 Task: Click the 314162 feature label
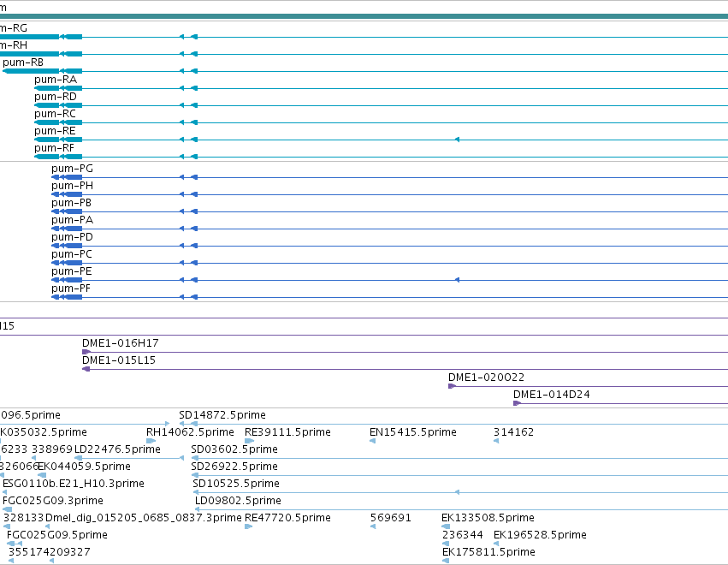pos(513,432)
